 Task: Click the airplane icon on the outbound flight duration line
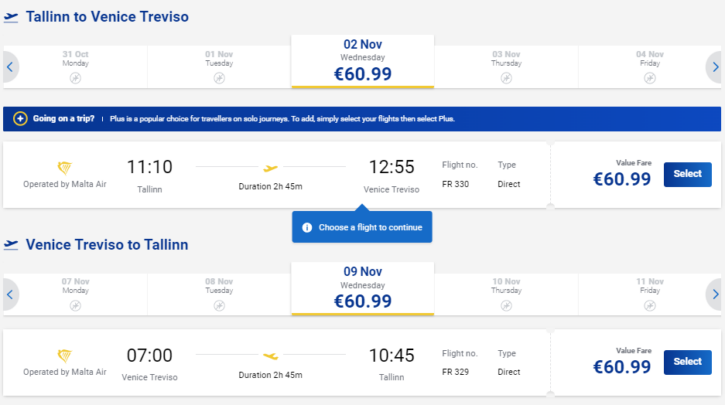click(x=270, y=168)
